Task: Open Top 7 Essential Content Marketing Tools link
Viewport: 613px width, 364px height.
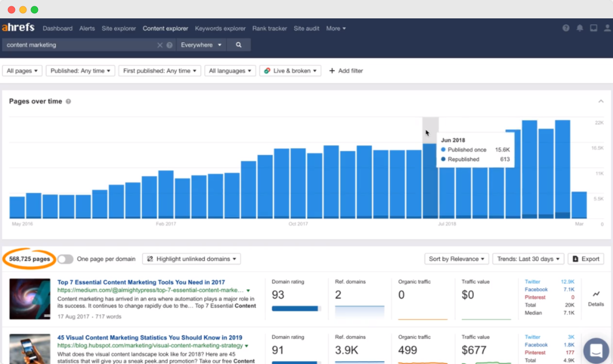Action: click(141, 282)
